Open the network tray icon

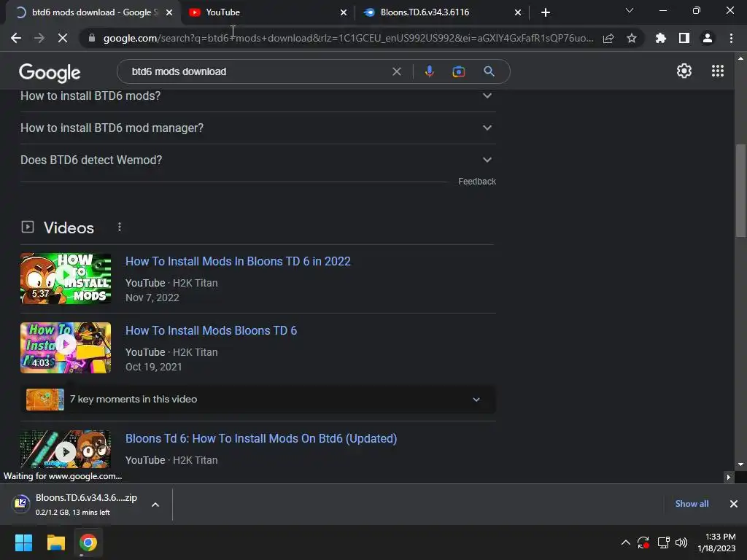(x=663, y=542)
